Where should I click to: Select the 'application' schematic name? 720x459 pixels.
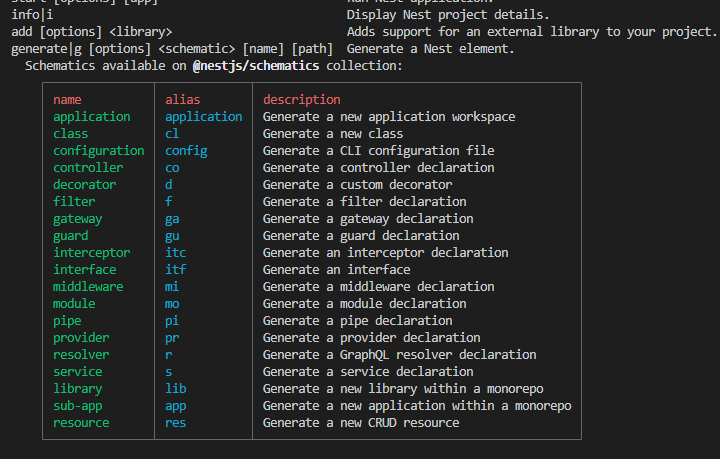92,117
